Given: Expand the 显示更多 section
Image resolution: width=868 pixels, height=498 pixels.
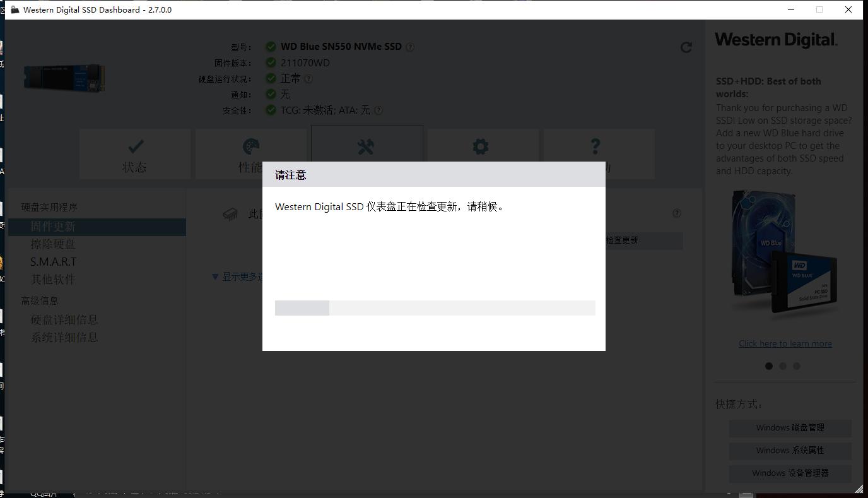Looking at the screenshot, I should [238, 276].
